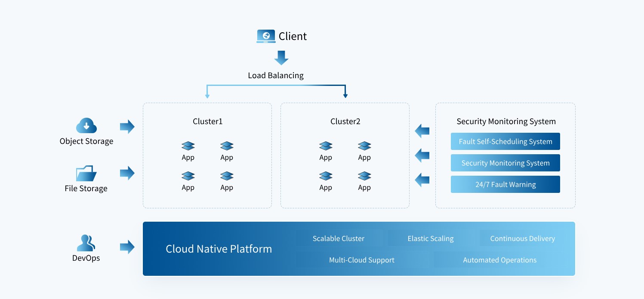Click the Cluster1 heading
This screenshot has height=299, width=644.
tap(208, 122)
